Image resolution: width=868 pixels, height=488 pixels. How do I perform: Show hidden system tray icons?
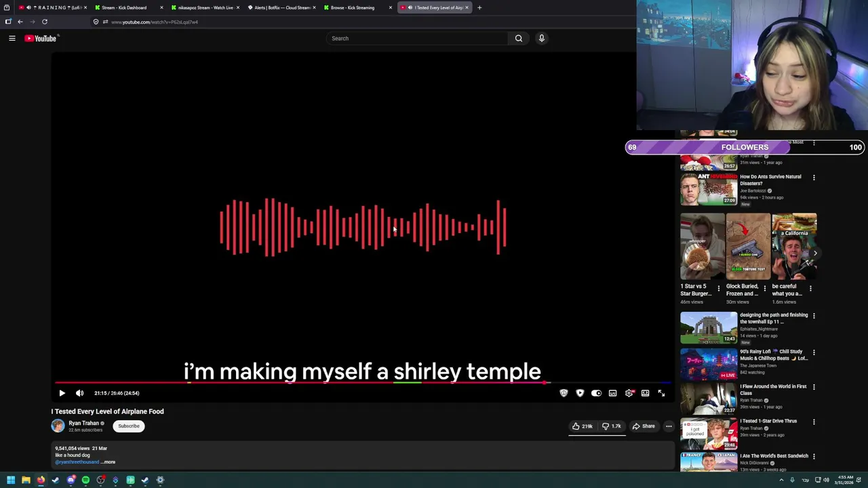[x=781, y=480]
